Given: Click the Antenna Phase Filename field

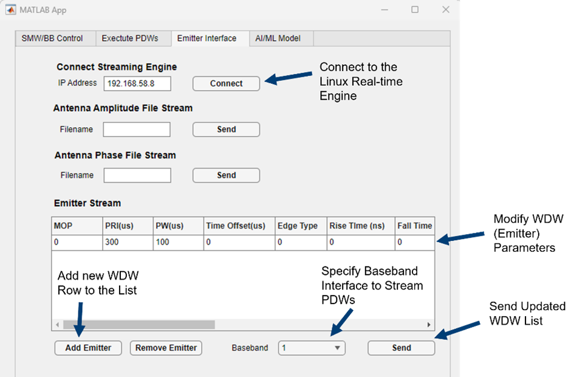Looking at the screenshot, I should (x=137, y=176).
